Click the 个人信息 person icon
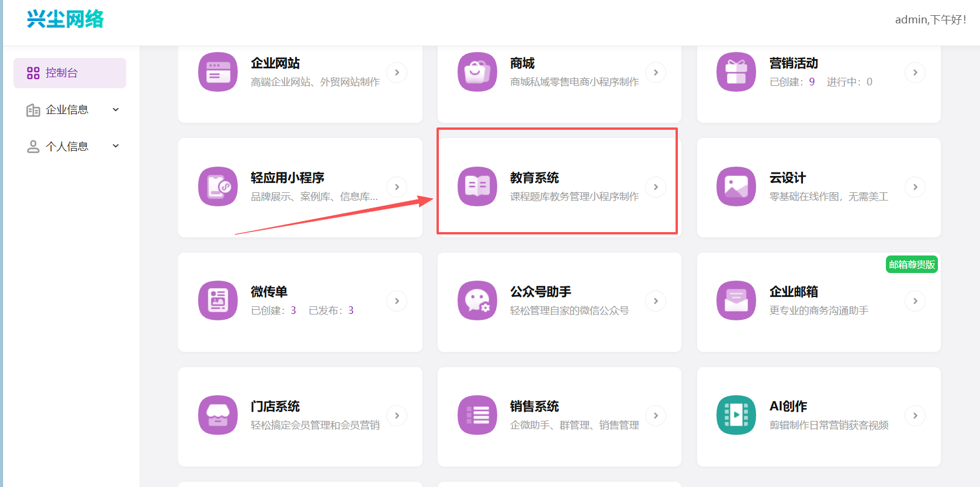Image resolution: width=980 pixels, height=487 pixels. click(x=33, y=147)
